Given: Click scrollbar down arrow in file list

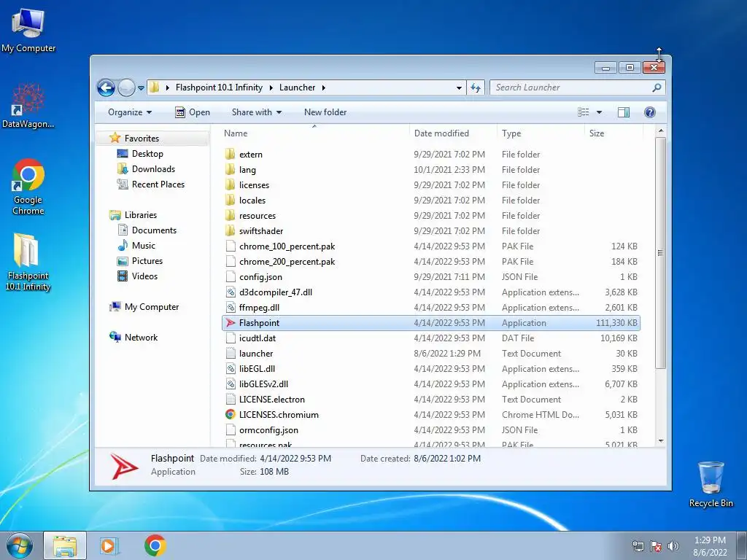Looking at the screenshot, I should 661,441.
